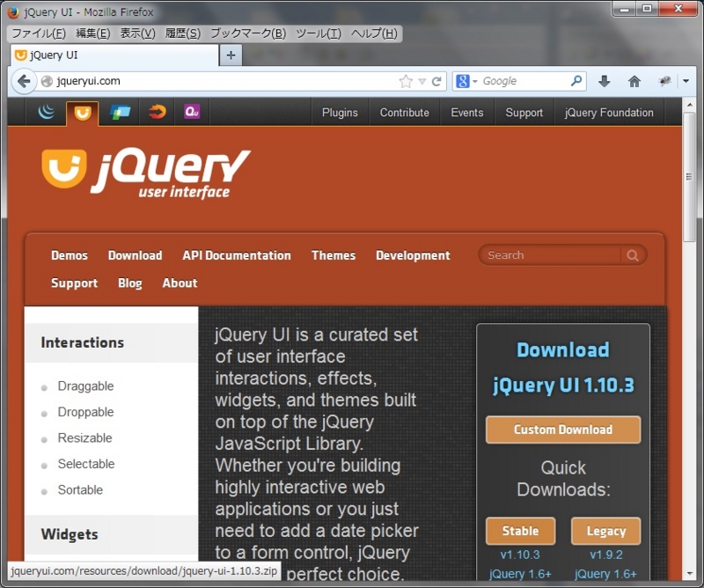Open the ファイル(F) menu
Viewport: 704px width, 588px height.
(39, 33)
